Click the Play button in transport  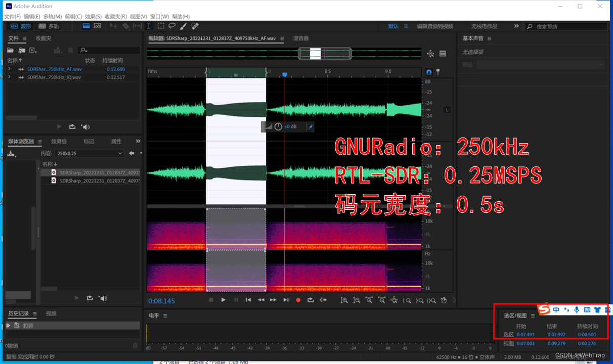(223, 300)
